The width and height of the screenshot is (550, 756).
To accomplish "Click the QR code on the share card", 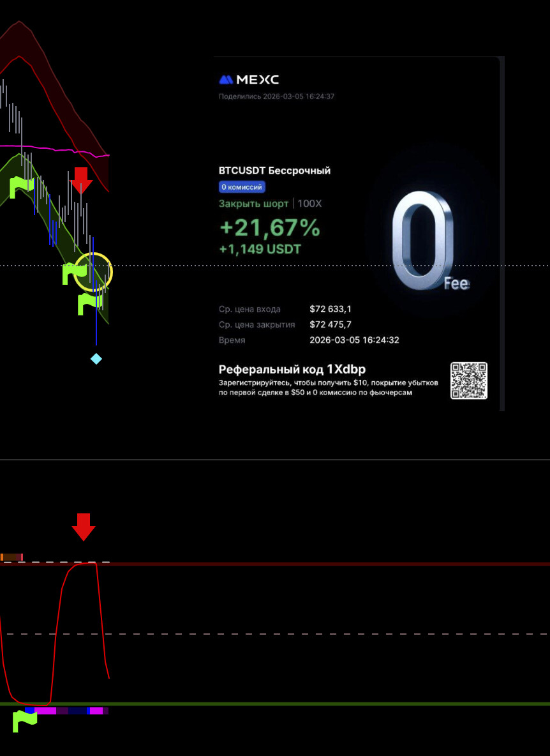I will 469,381.
